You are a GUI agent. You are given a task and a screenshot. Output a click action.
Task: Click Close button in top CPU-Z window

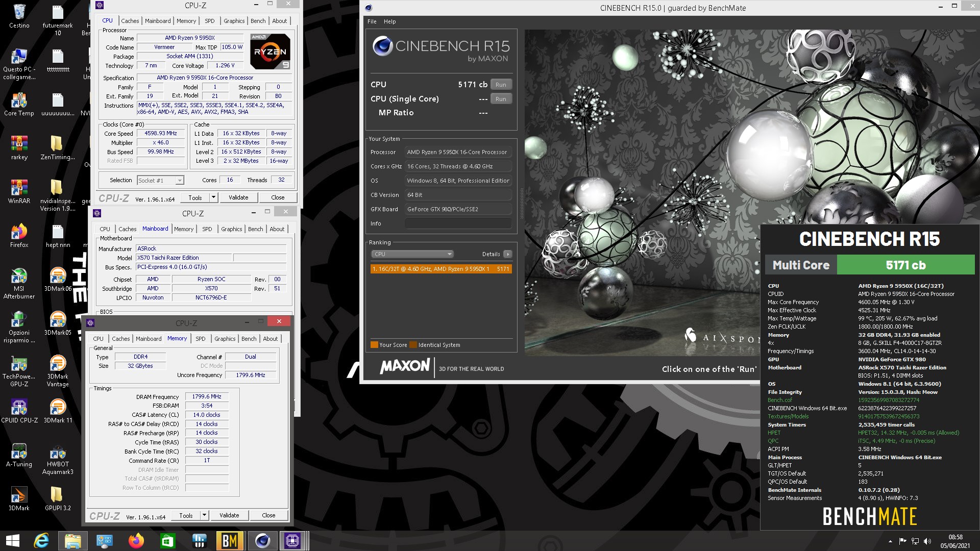(278, 197)
